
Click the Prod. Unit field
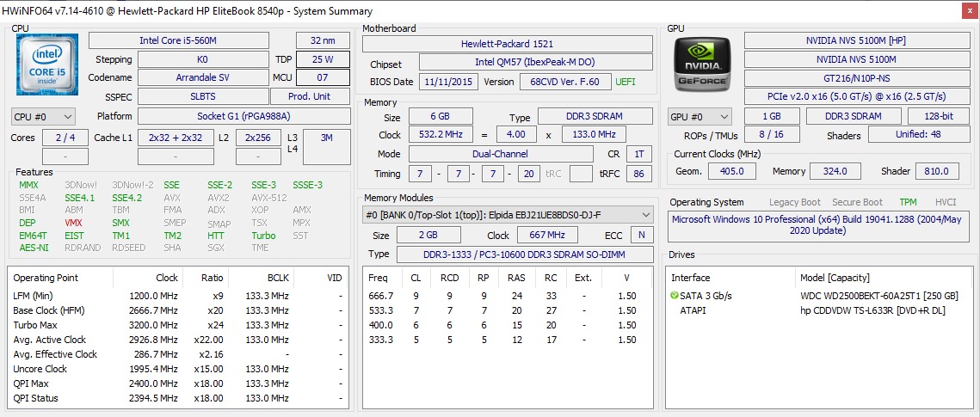[310, 96]
